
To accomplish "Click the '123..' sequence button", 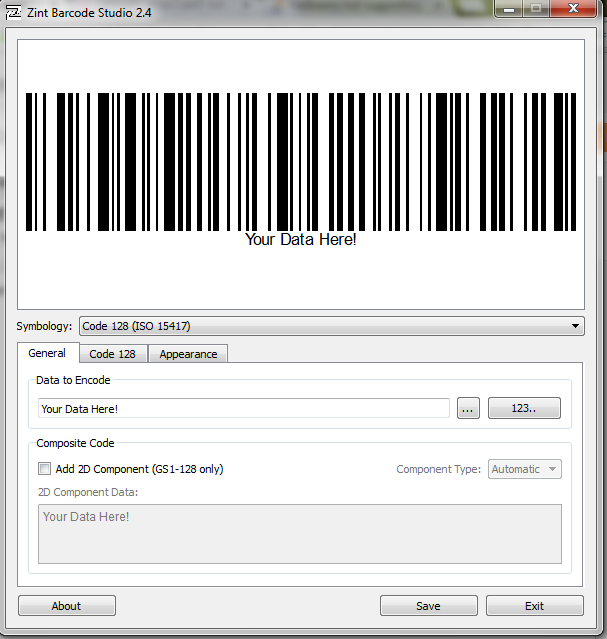I will pyautogui.click(x=524, y=408).
